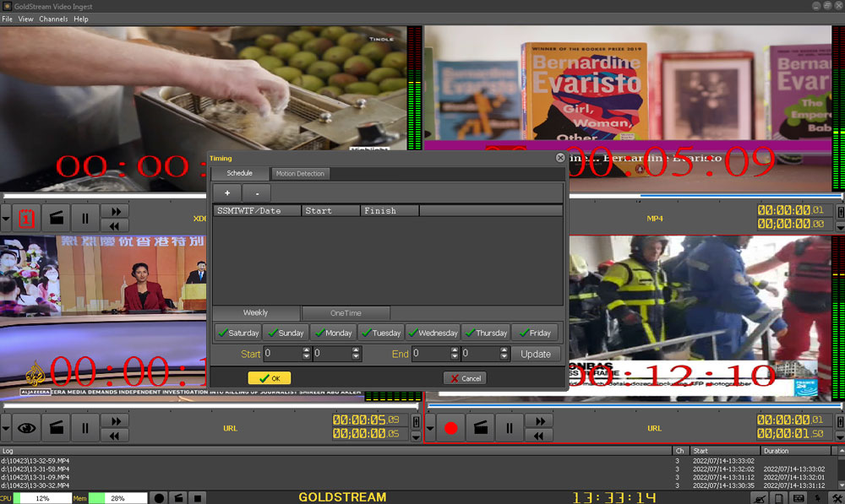Screen dimensions: 845x504
Task: Confirm the Timing dialog with OK
Action: 270,378
